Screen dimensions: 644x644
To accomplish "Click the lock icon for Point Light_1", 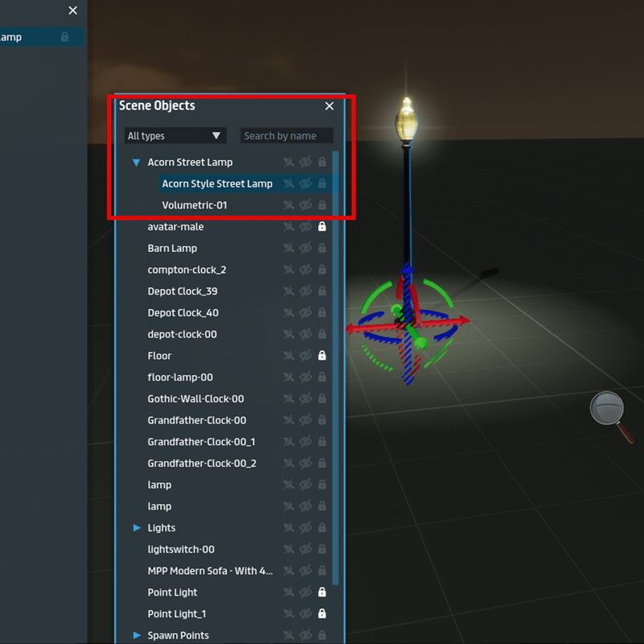I will click(322, 614).
